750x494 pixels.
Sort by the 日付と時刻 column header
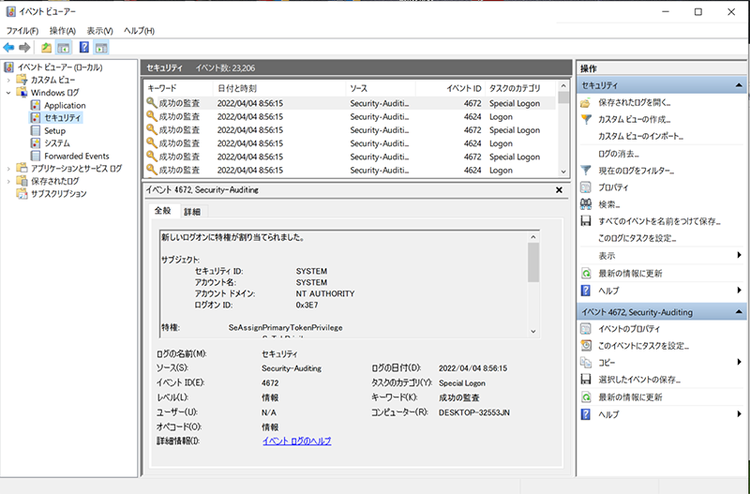coord(279,88)
